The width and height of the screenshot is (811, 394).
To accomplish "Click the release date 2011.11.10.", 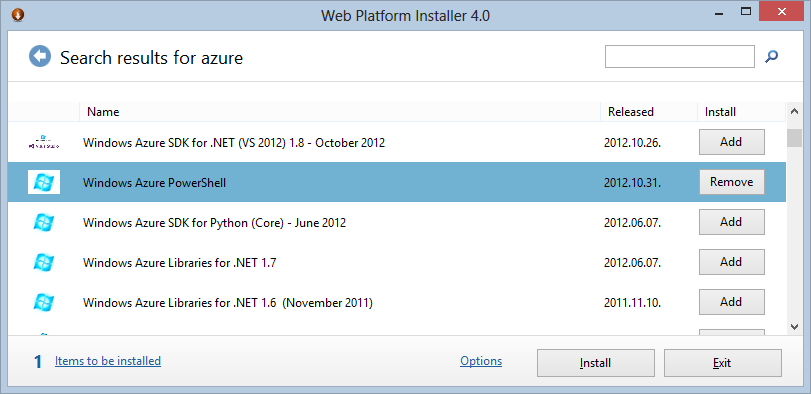I will (633, 303).
